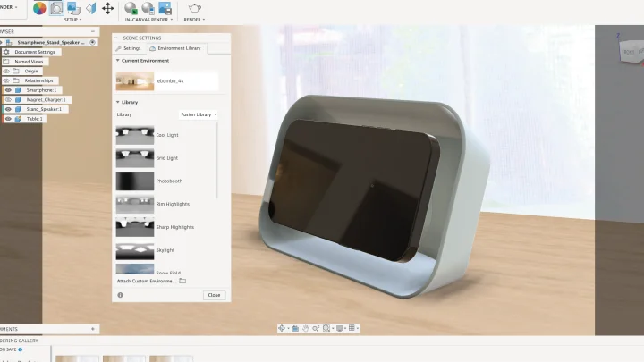
Task: Click the Orbit navigation tool icon
Action: click(282, 328)
